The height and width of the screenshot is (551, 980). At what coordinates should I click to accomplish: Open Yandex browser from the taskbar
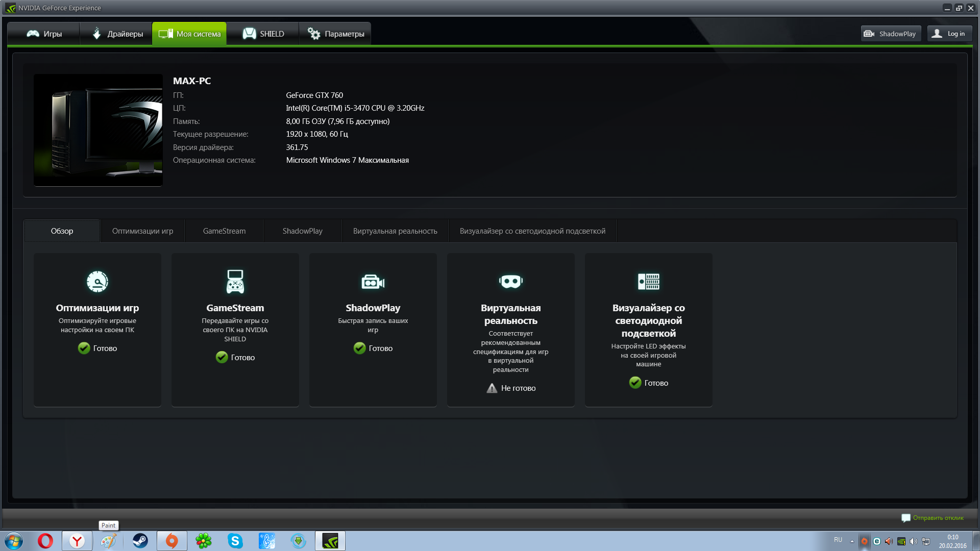(x=77, y=541)
